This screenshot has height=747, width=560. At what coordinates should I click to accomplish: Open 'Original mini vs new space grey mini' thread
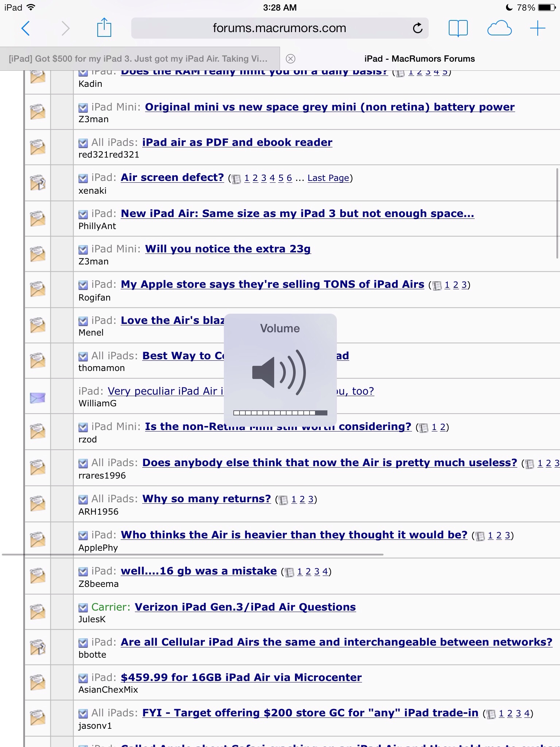point(330,107)
